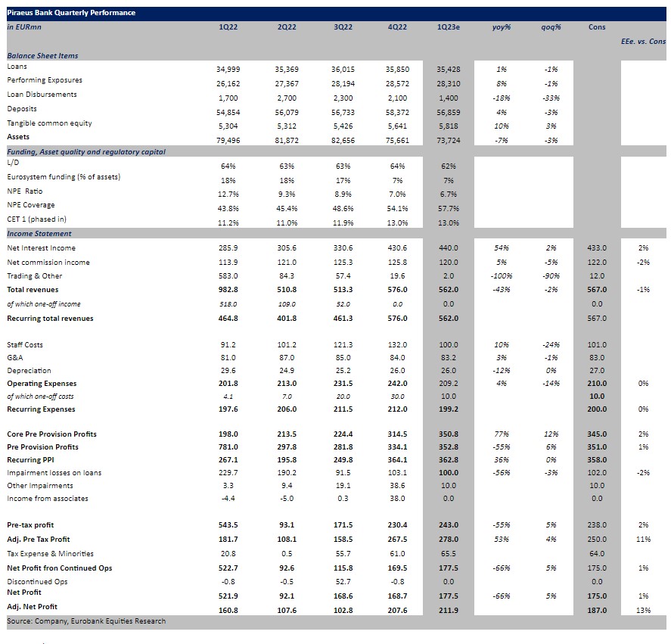Select the "Assets" row label
The height and width of the screenshot is (644, 671).
pos(18,137)
